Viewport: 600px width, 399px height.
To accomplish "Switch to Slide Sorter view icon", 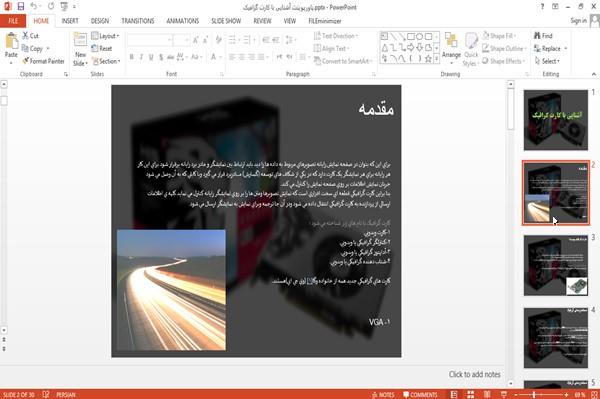I will point(470,394).
